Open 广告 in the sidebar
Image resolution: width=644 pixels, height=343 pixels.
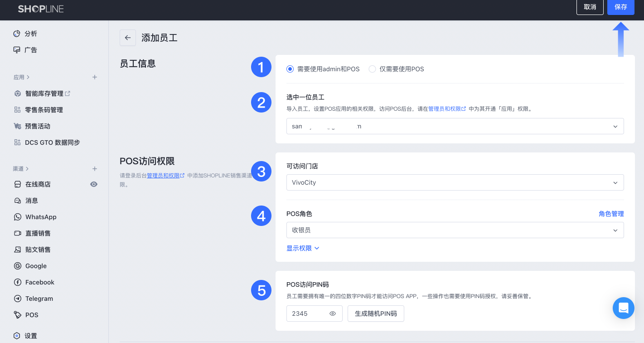[31, 50]
